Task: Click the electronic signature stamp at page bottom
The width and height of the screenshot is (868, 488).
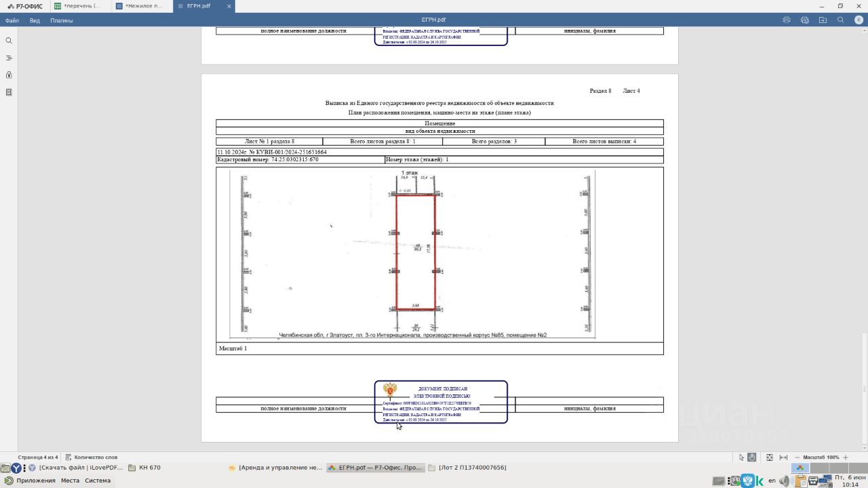Action: 441,402
